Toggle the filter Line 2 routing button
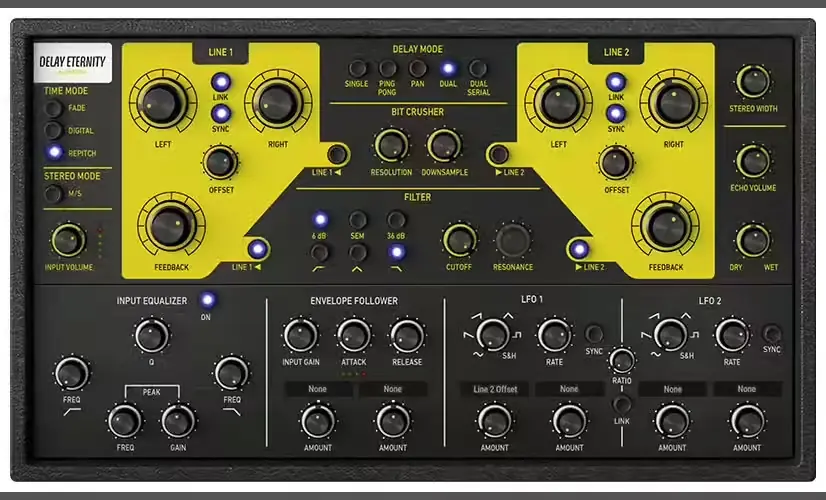The image size is (826, 500). (x=579, y=249)
